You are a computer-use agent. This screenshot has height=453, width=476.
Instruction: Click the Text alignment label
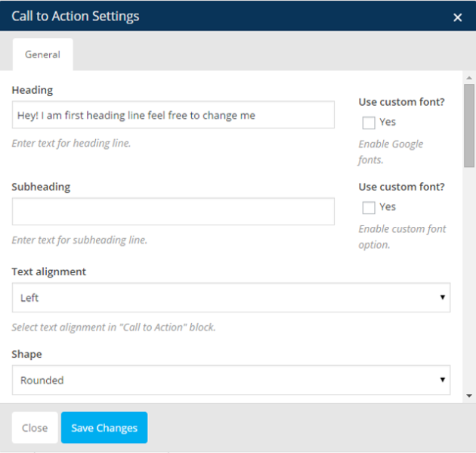tap(49, 271)
